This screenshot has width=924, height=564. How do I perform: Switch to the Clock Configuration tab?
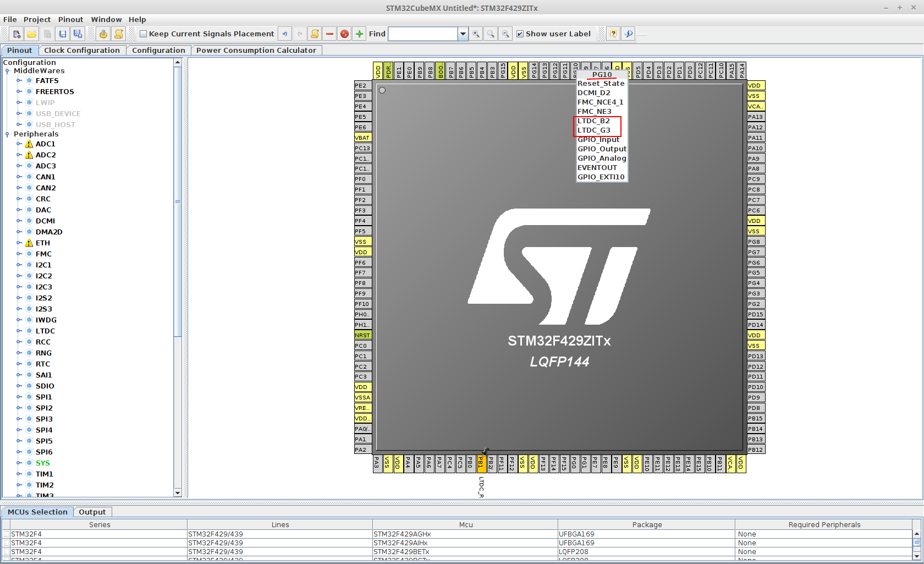82,50
